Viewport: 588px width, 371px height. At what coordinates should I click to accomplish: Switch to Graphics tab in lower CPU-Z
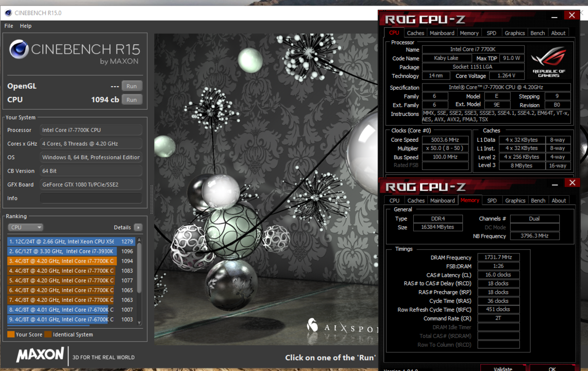515,200
